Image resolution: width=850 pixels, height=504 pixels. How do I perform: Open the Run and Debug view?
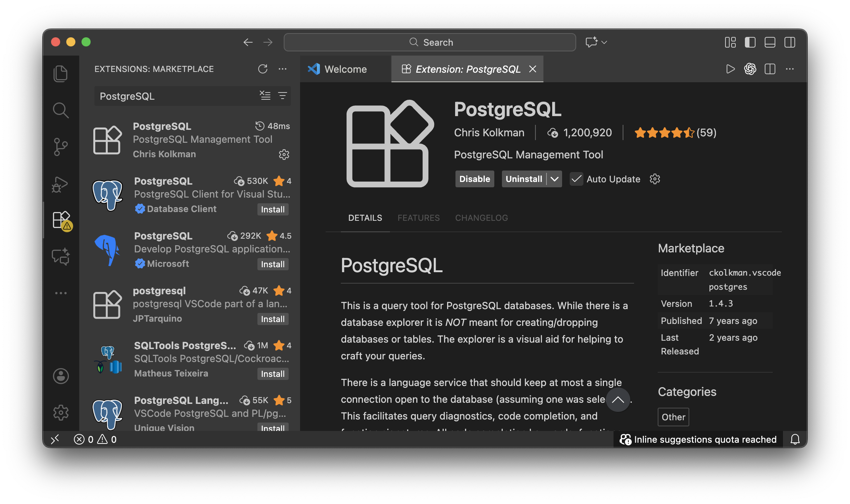pyautogui.click(x=61, y=184)
